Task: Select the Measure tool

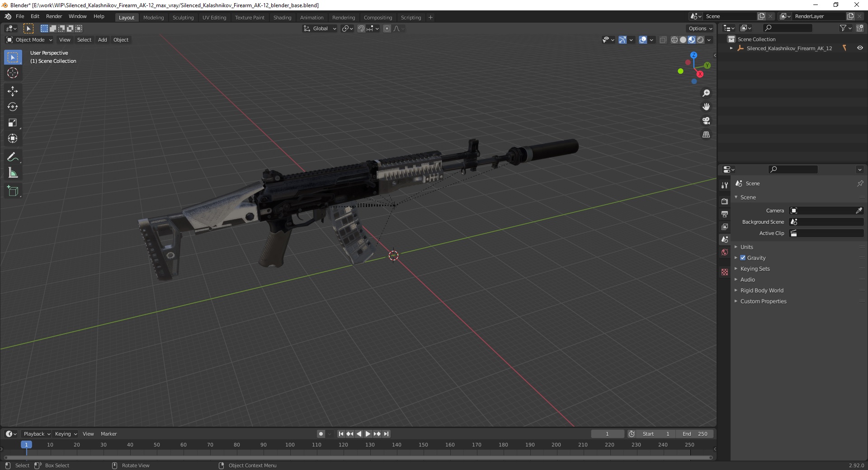Action: 13,173
